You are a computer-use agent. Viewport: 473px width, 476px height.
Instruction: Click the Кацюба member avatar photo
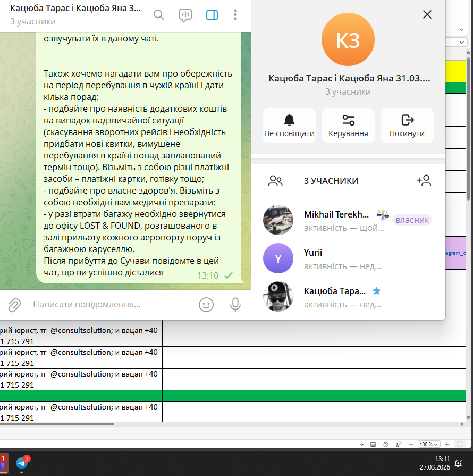click(278, 297)
